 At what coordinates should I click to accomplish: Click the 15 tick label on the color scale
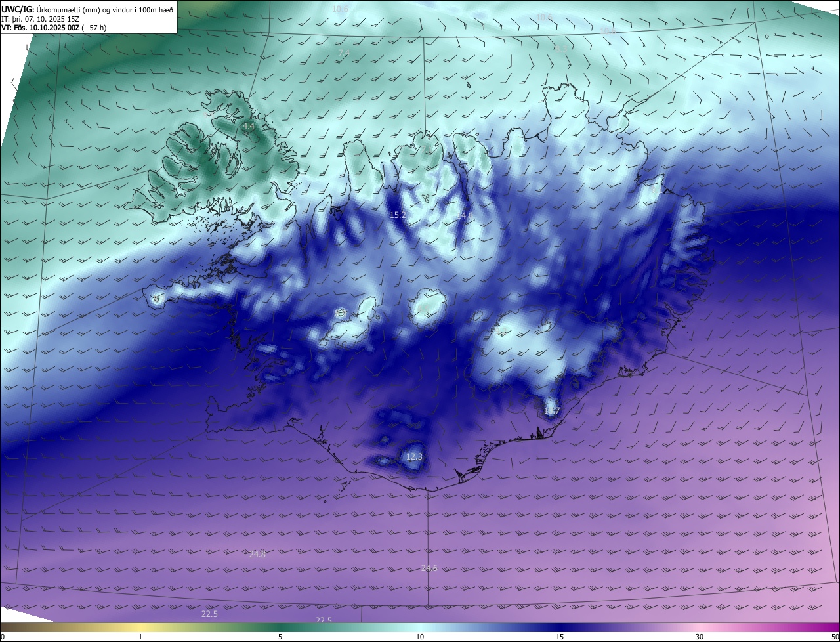click(560, 637)
